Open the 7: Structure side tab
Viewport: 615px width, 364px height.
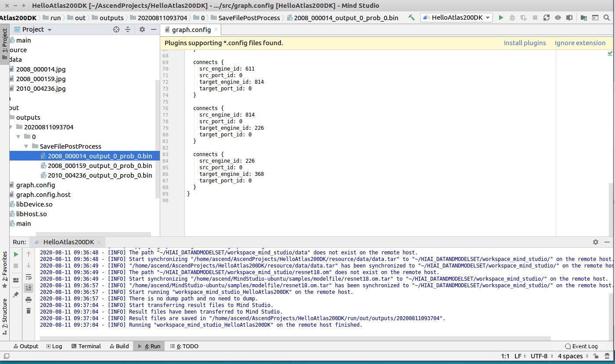[4, 316]
